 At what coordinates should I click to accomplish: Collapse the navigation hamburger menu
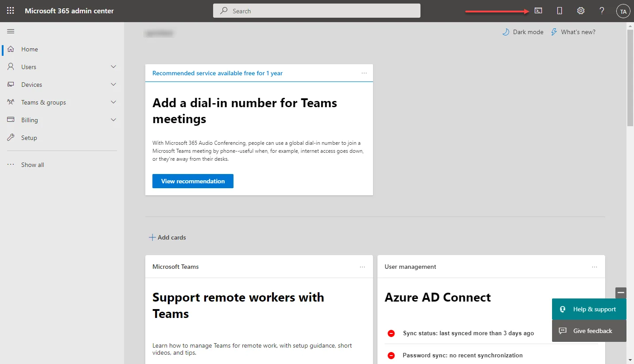tap(11, 31)
